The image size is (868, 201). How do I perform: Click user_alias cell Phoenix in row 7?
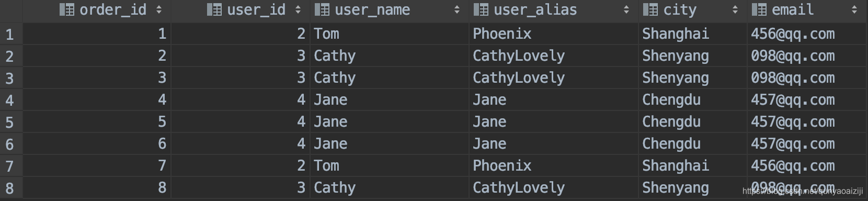[554, 166]
